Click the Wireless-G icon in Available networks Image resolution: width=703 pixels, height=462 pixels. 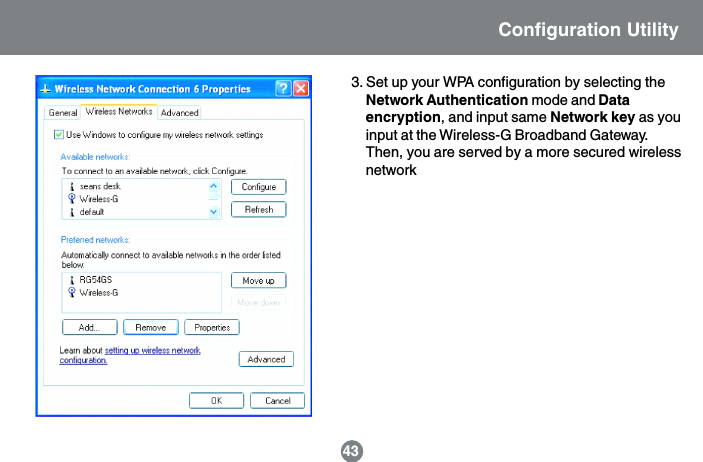pyautogui.click(x=72, y=199)
